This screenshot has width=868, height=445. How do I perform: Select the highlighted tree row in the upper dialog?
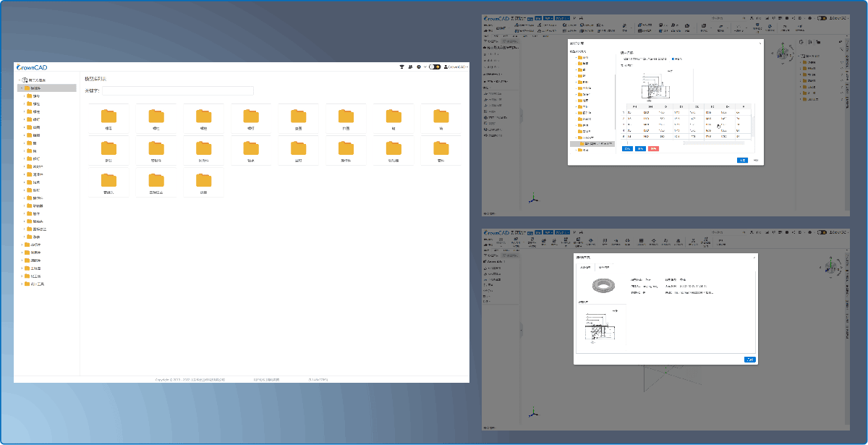click(x=592, y=143)
